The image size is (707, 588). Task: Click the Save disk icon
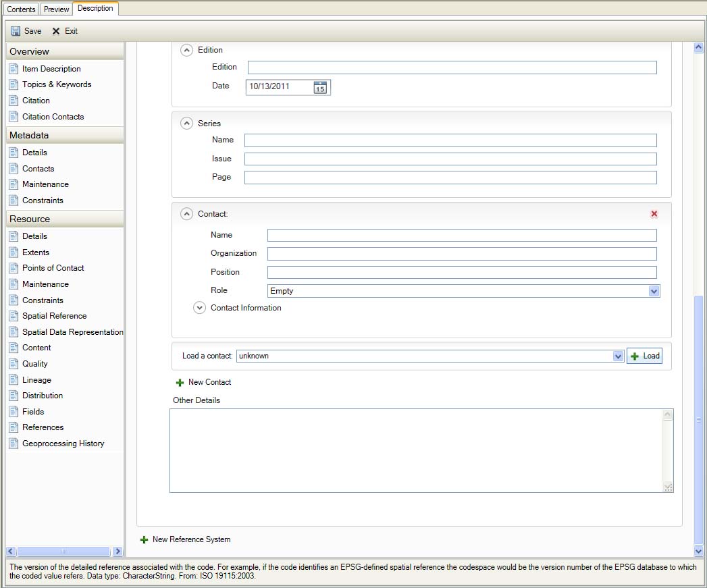pyautogui.click(x=16, y=31)
